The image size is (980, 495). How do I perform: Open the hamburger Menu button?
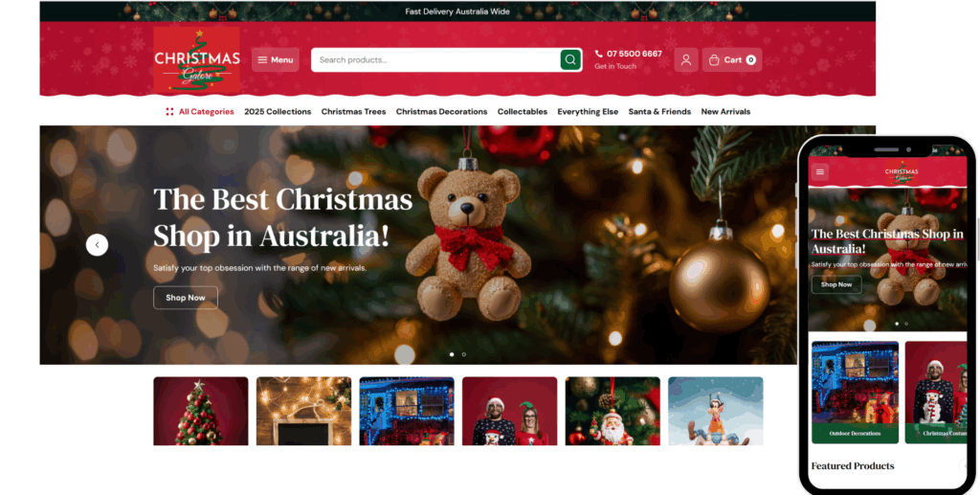click(x=276, y=60)
